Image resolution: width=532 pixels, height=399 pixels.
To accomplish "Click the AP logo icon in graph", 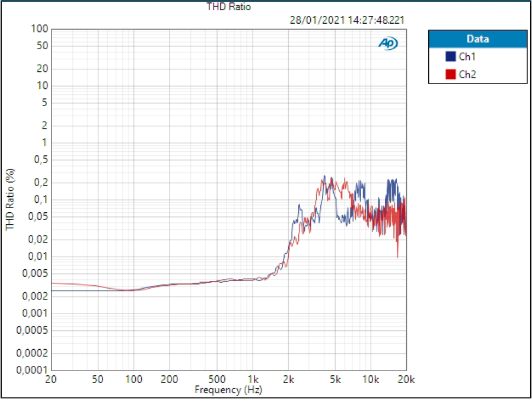I will 388,43.
